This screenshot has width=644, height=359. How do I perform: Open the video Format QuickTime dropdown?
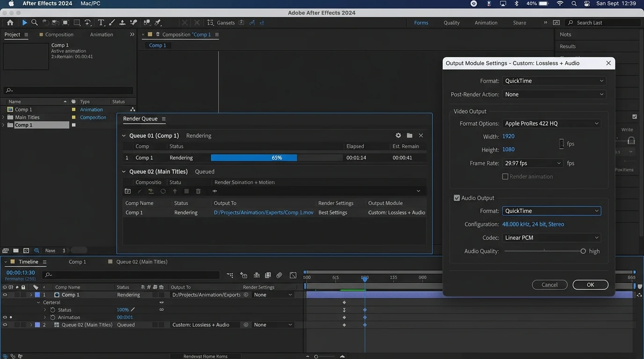(554, 81)
